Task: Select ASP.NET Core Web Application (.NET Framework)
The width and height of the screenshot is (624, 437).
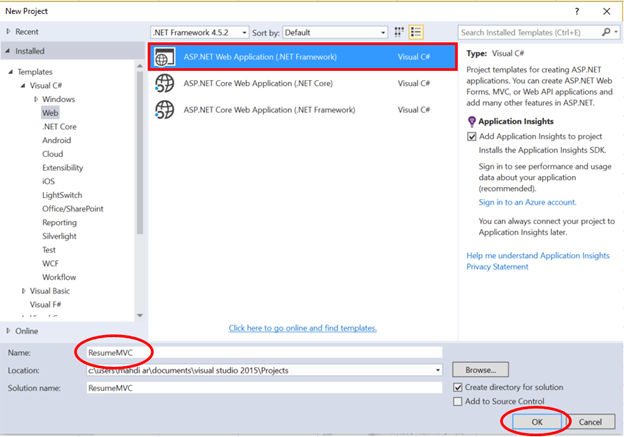Action: coord(303,110)
